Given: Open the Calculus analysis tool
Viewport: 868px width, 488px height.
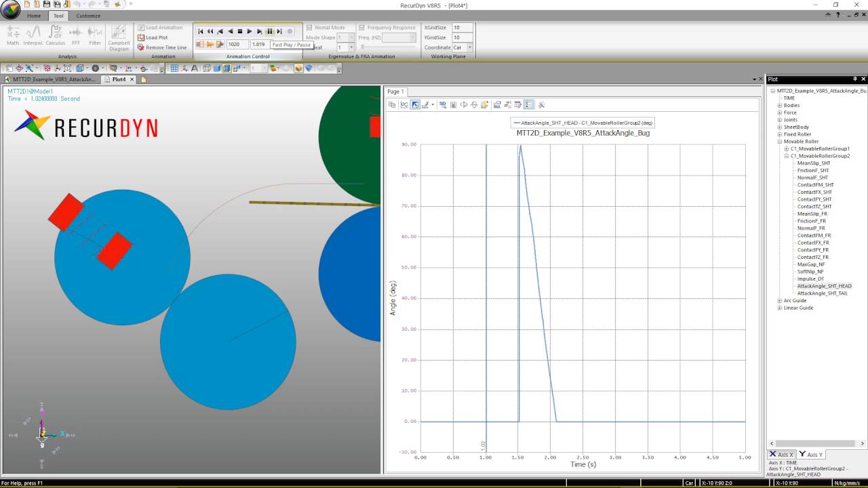Looking at the screenshot, I should coord(56,35).
